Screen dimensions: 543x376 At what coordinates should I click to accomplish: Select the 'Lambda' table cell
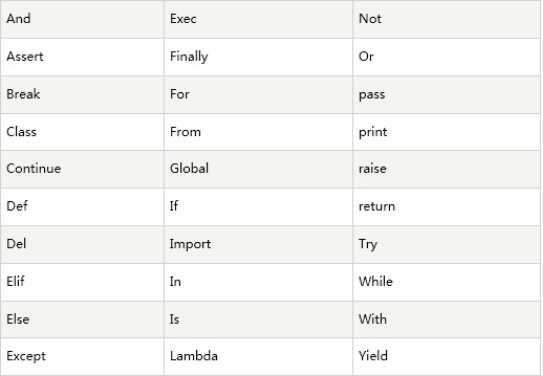(x=258, y=356)
